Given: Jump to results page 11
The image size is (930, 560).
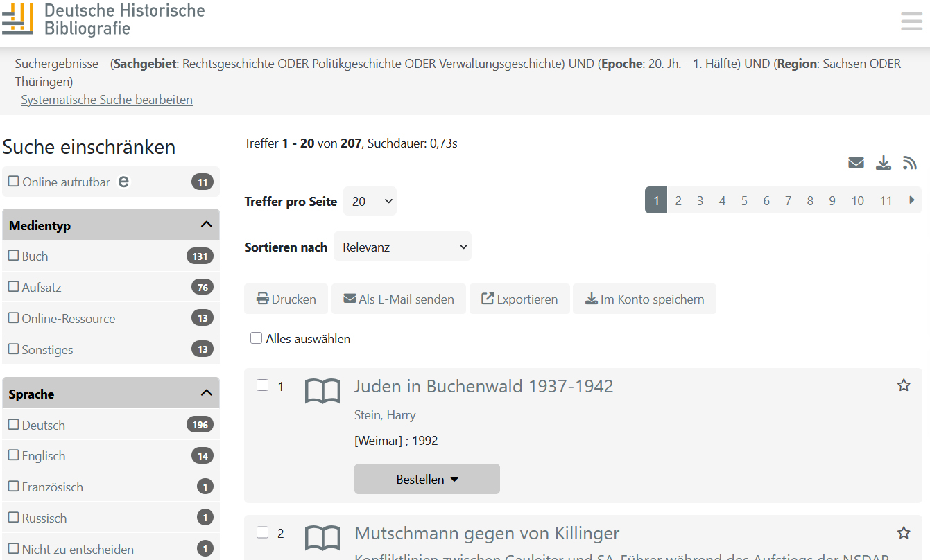Looking at the screenshot, I should click(885, 200).
